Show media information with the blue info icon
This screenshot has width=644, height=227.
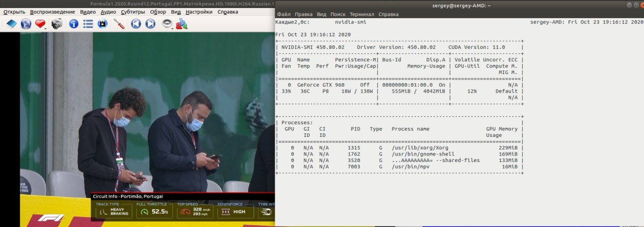73,24
